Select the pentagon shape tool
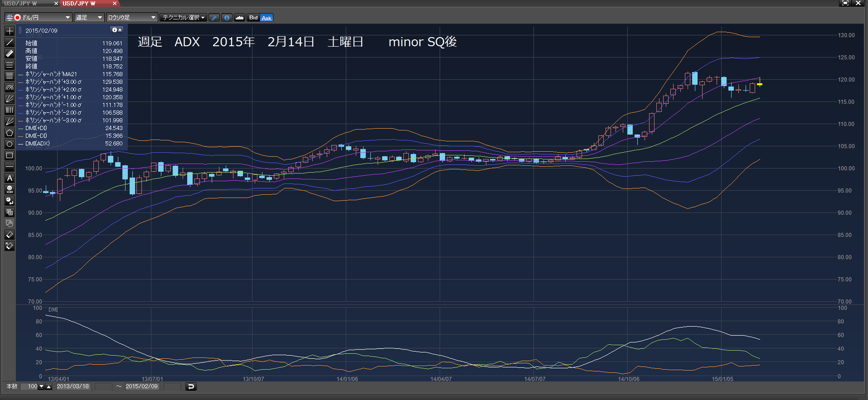 [10, 133]
